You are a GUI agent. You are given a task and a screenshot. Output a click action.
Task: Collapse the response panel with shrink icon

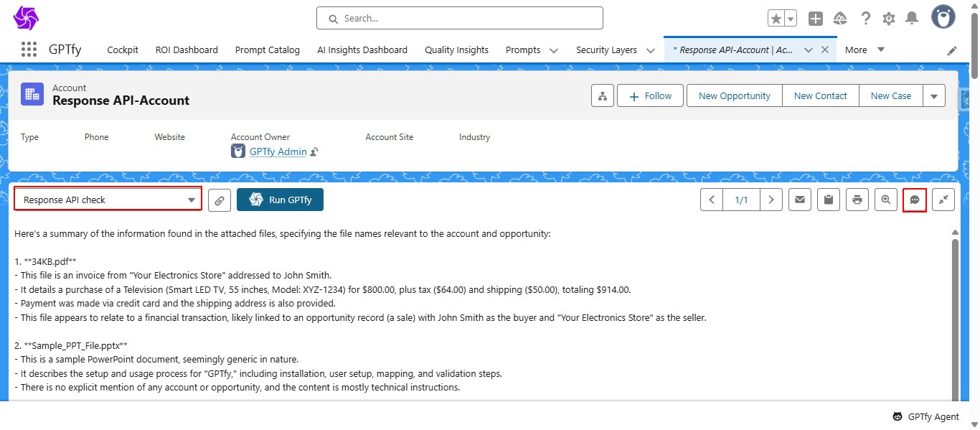click(943, 200)
